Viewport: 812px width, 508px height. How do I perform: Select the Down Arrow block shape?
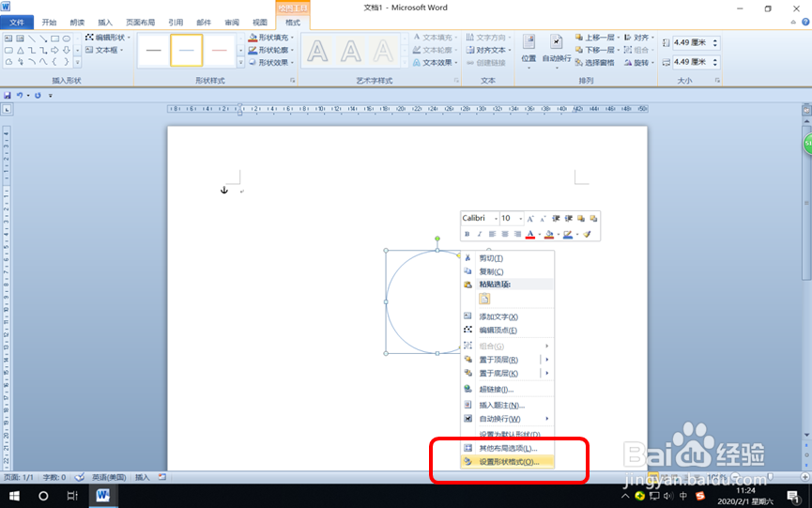click(67, 50)
